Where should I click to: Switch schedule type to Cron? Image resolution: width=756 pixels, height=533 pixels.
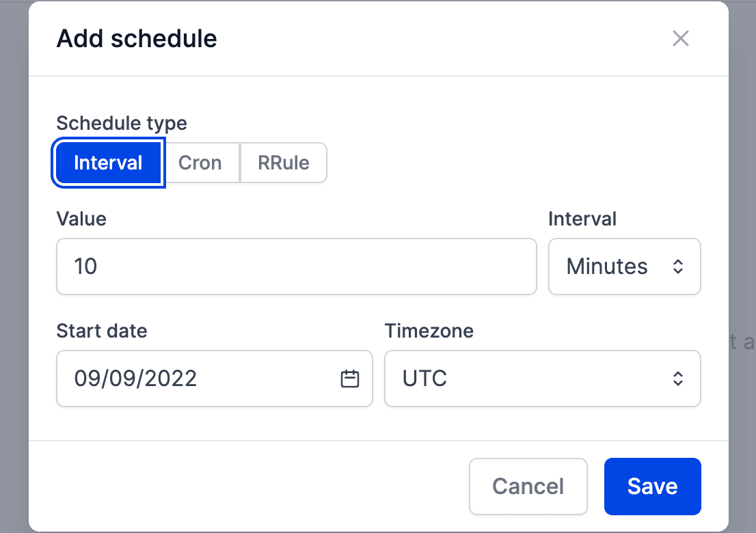[x=200, y=163]
